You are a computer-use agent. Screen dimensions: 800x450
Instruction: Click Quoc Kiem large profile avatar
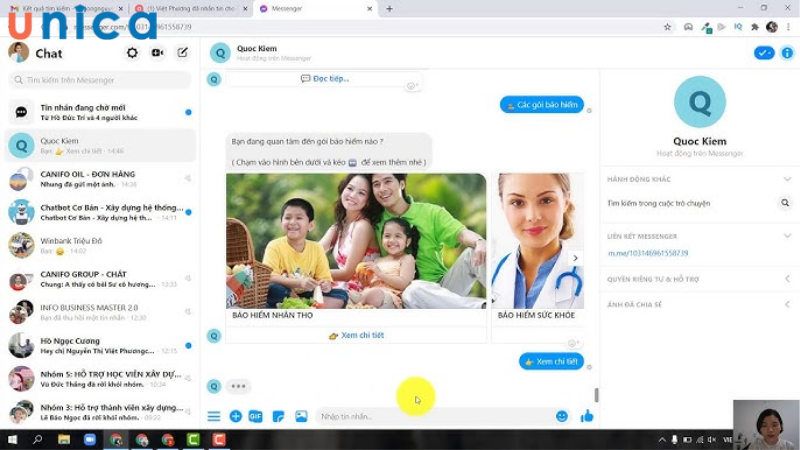(699, 102)
